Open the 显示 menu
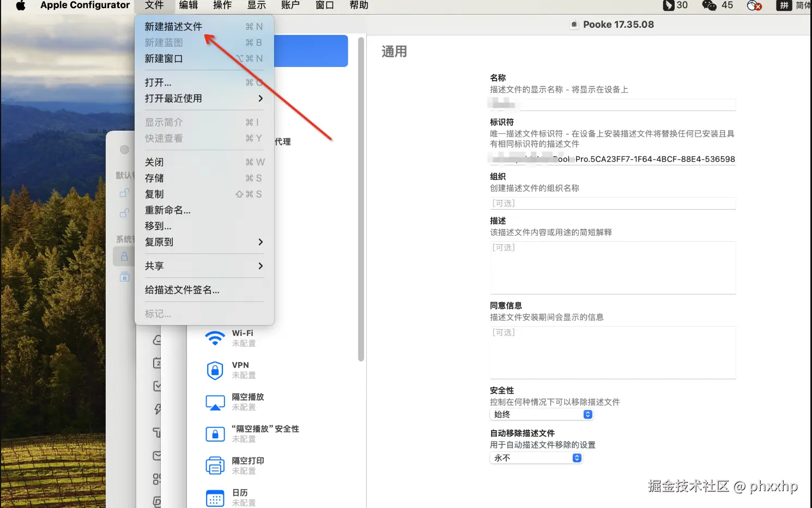The image size is (812, 508). [257, 5]
